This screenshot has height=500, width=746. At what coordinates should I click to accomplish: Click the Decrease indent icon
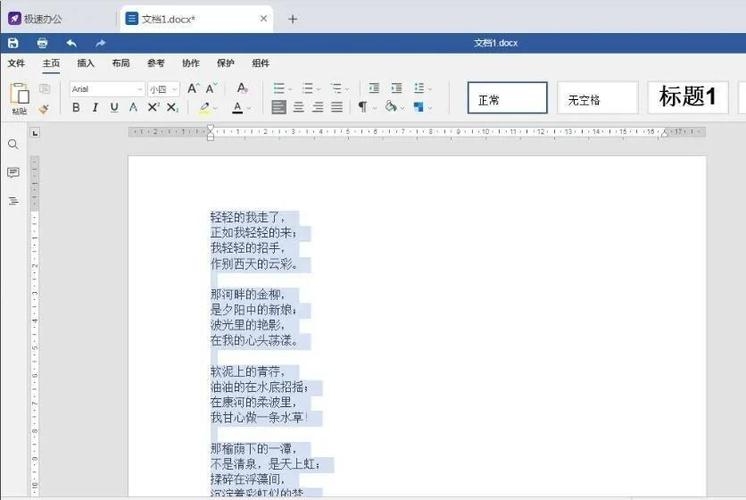(x=374, y=88)
